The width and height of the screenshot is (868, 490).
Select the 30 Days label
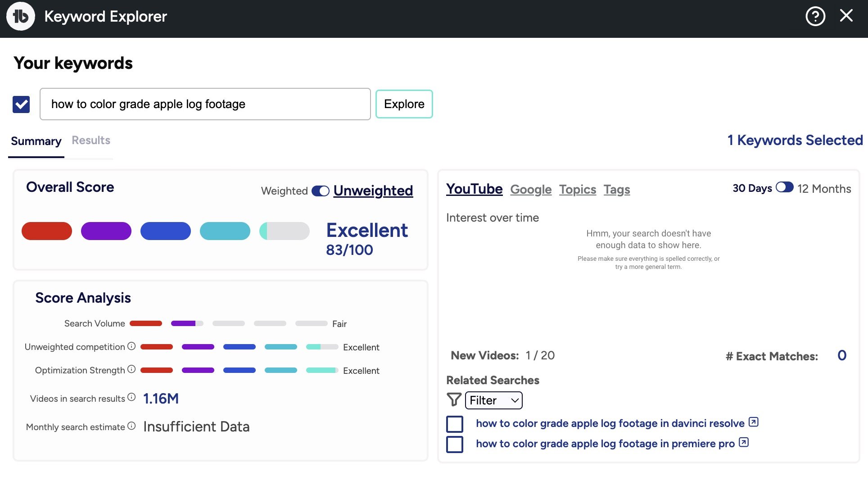tap(752, 188)
